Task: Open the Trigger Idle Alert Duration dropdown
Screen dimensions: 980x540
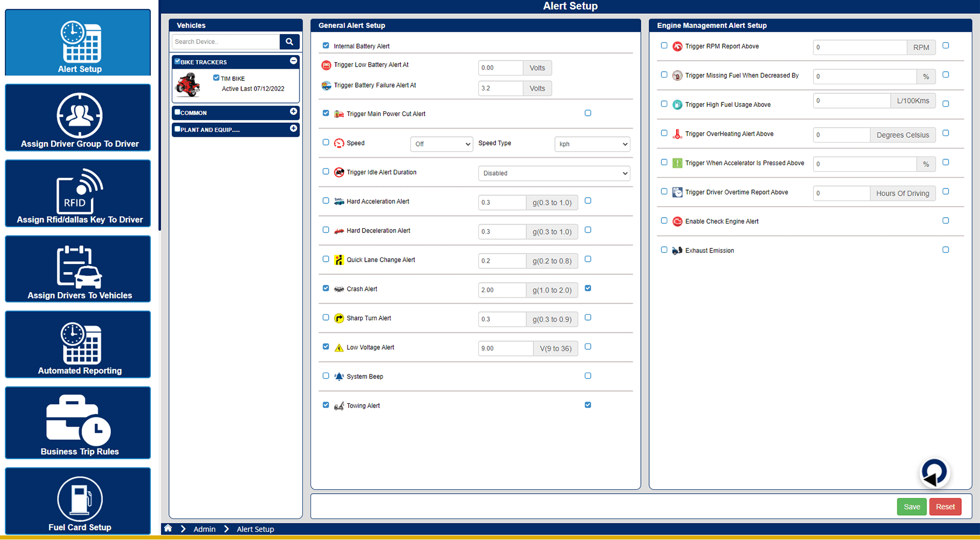Action: pyautogui.click(x=554, y=173)
